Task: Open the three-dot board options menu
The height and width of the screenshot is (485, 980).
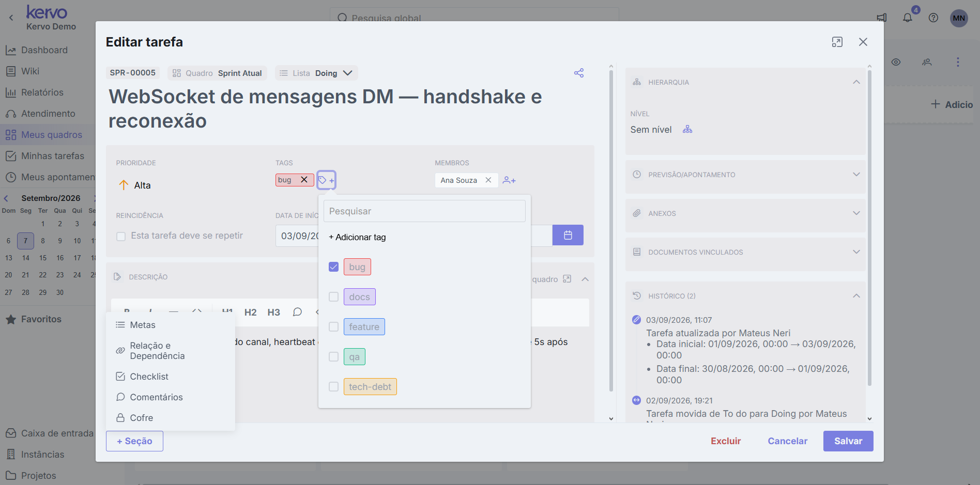Action: click(x=958, y=62)
